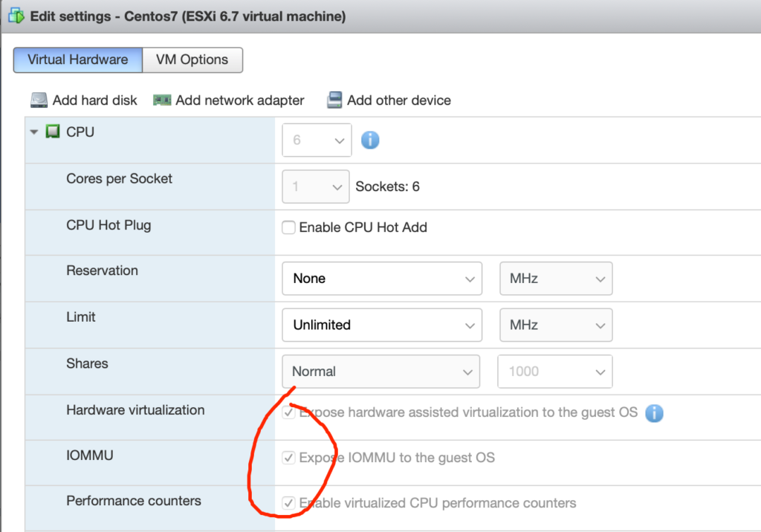Open the Shares level dropdown showing Normal
This screenshot has height=532, width=761.
pyautogui.click(x=381, y=372)
